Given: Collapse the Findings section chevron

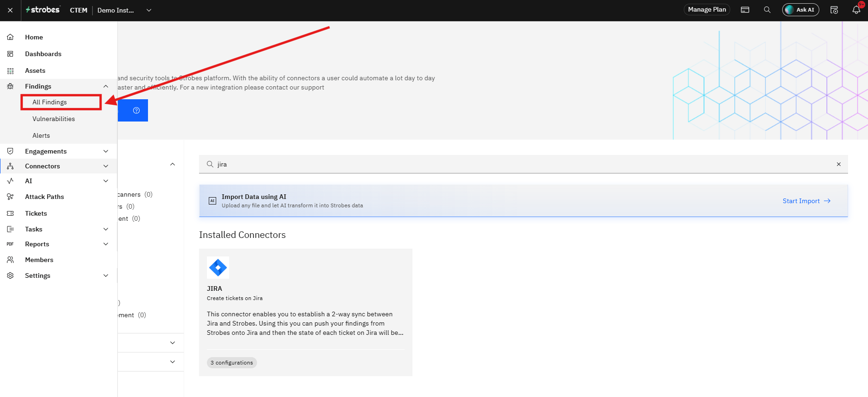Looking at the screenshot, I should [106, 86].
